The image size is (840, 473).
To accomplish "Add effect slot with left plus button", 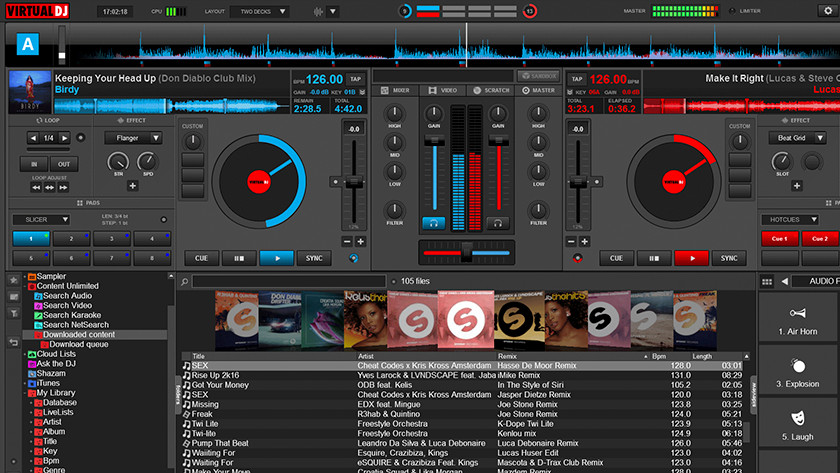I will pyautogui.click(x=133, y=186).
